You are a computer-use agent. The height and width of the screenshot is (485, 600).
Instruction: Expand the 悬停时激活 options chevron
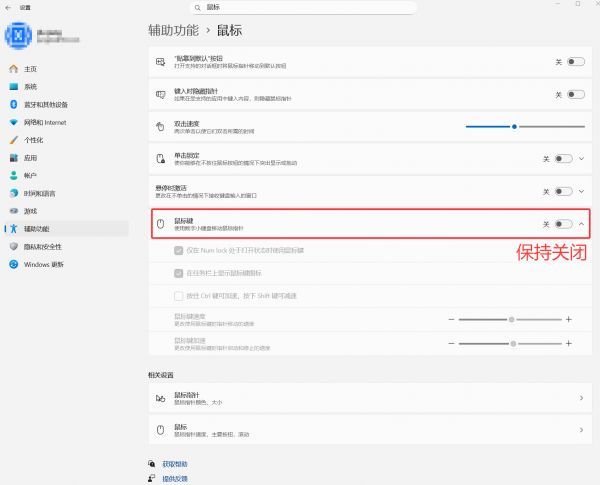582,191
